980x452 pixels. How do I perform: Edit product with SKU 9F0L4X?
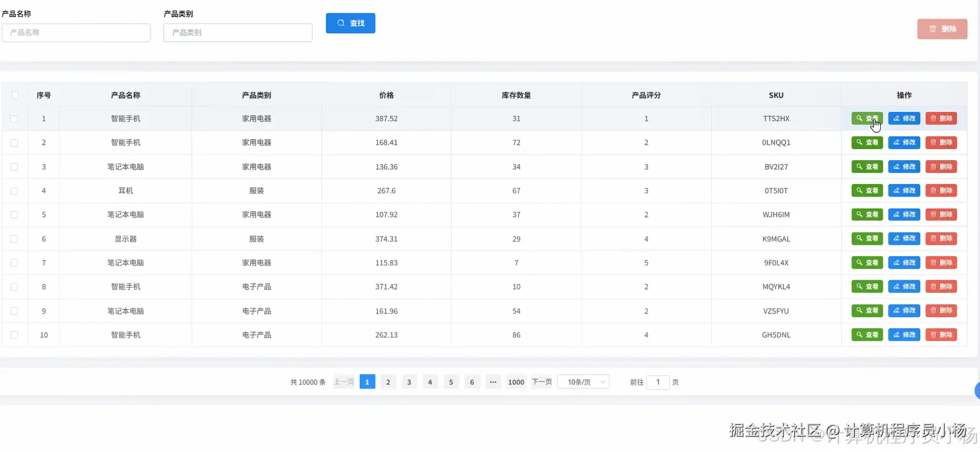pyautogui.click(x=904, y=262)
